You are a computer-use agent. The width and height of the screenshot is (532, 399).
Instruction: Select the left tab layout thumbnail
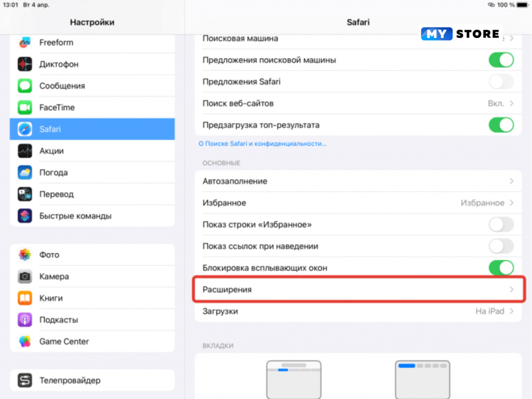pyautogui.click(x=294, y=380)
